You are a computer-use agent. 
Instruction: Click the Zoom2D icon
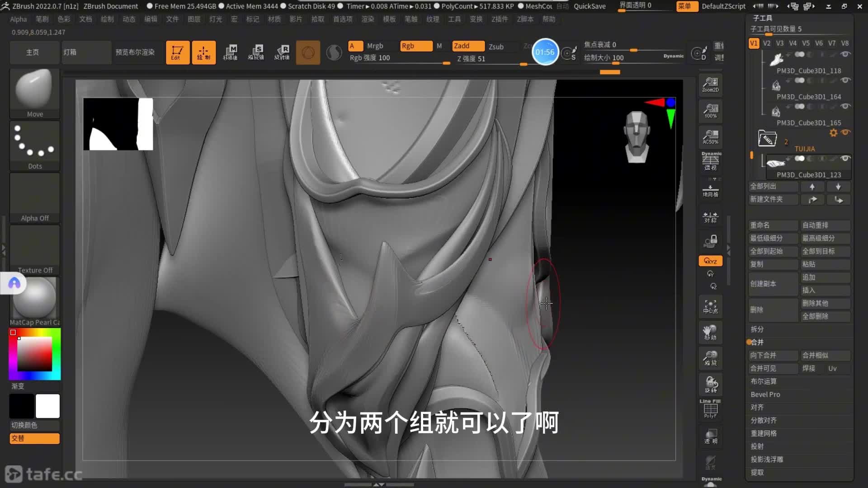(710, 84)
